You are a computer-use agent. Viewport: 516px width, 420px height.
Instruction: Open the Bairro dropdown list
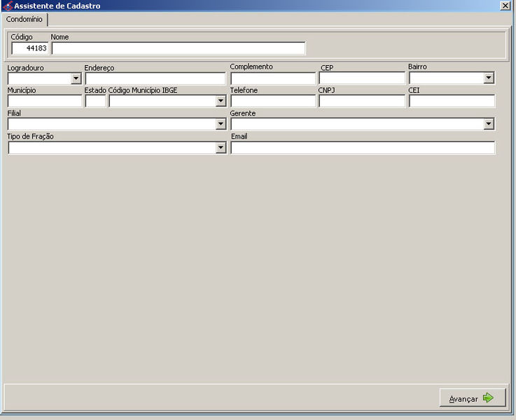click(x=489, y=78)
